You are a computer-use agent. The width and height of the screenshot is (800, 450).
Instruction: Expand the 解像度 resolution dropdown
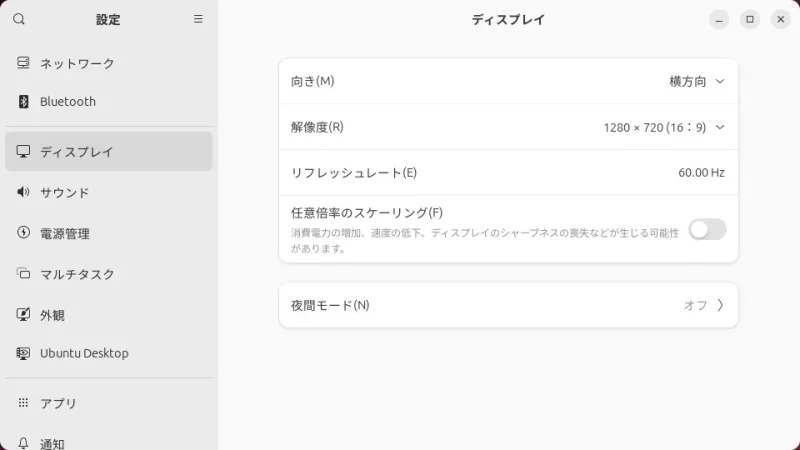664,127
